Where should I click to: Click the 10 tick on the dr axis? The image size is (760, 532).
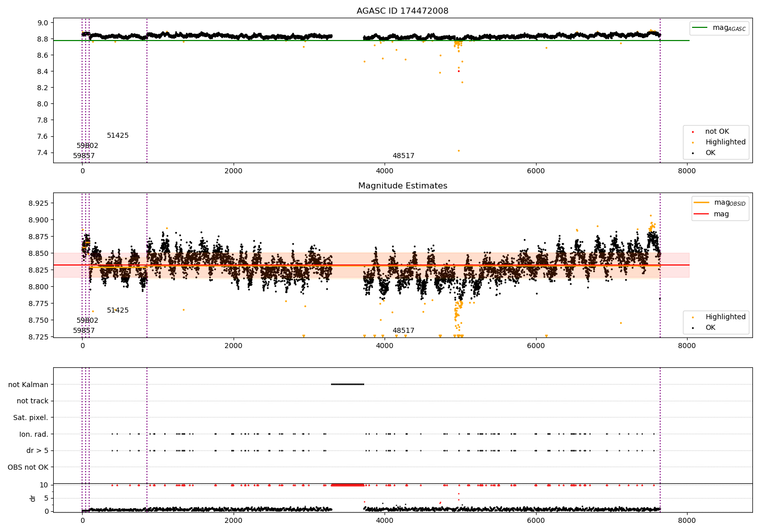click(x=45, y=485)
